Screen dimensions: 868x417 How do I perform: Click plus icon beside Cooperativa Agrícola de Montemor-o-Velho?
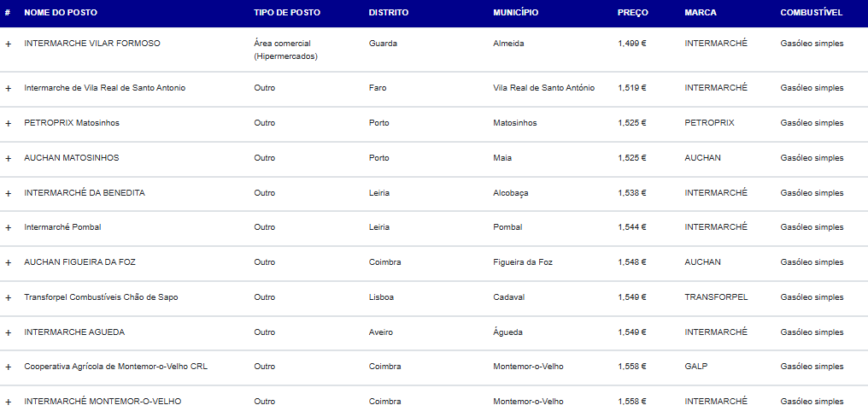click(8, 367)
